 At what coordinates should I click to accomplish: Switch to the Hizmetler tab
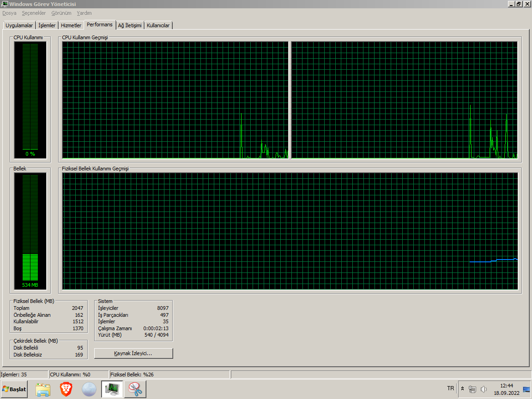pyautogui.click(x=71, y=25)
